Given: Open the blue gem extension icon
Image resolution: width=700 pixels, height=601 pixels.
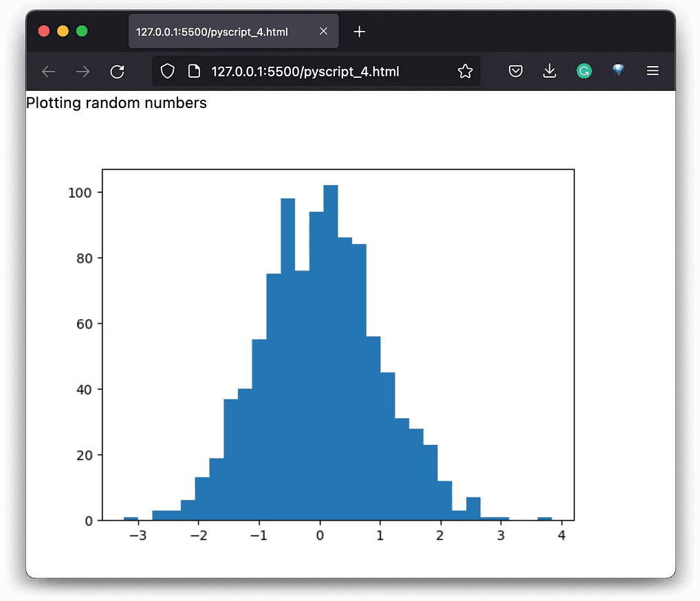Looking at the screenshot, I should coord(618,70).
